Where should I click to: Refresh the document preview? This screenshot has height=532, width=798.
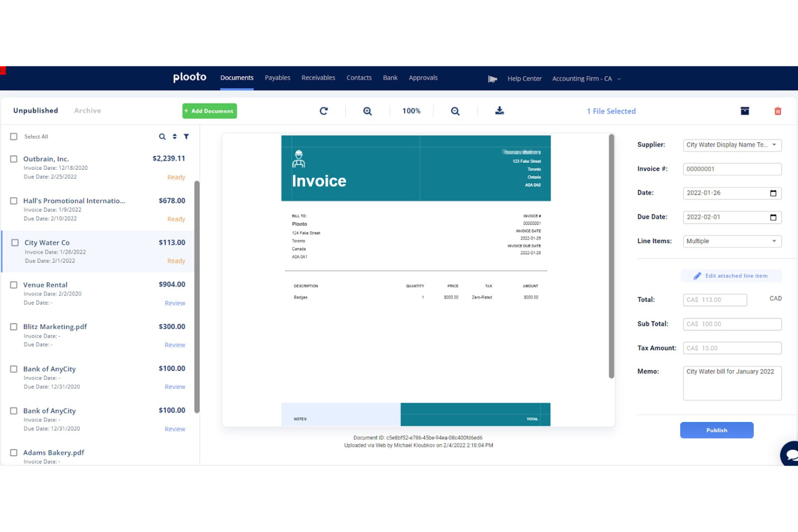(324, 110)
